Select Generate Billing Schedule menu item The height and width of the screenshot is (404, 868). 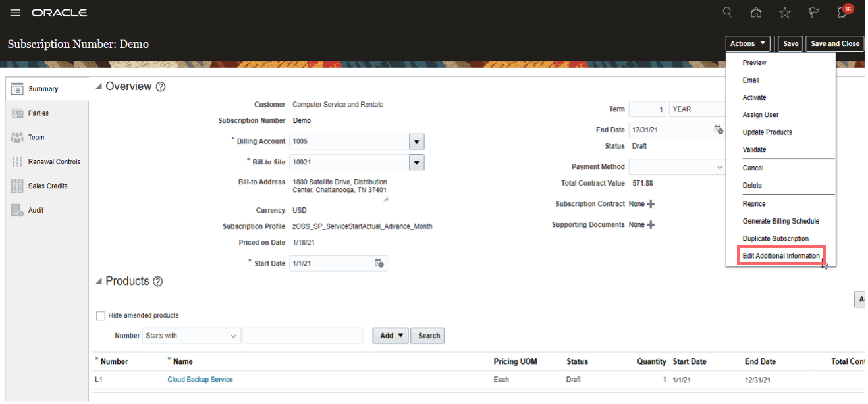point(780,222)
